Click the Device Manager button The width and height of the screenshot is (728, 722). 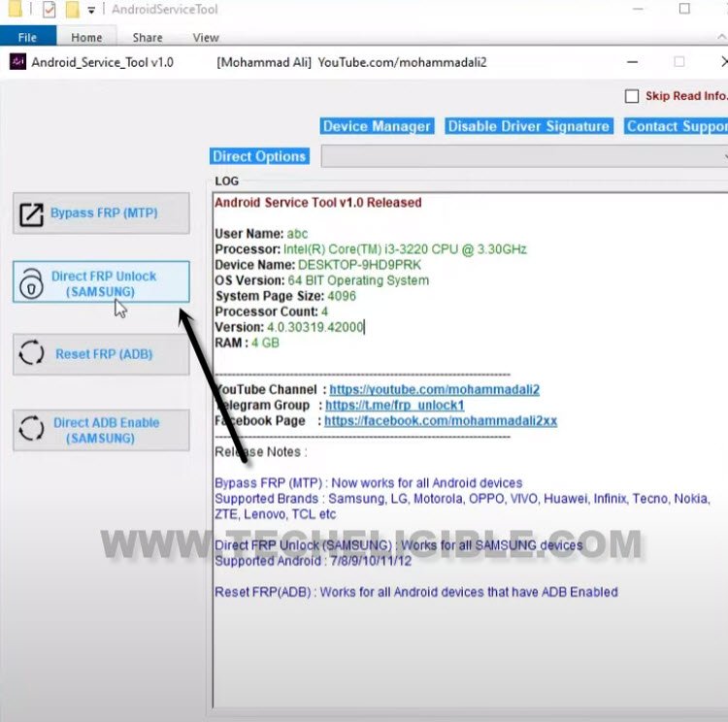(x=377, y=126)
